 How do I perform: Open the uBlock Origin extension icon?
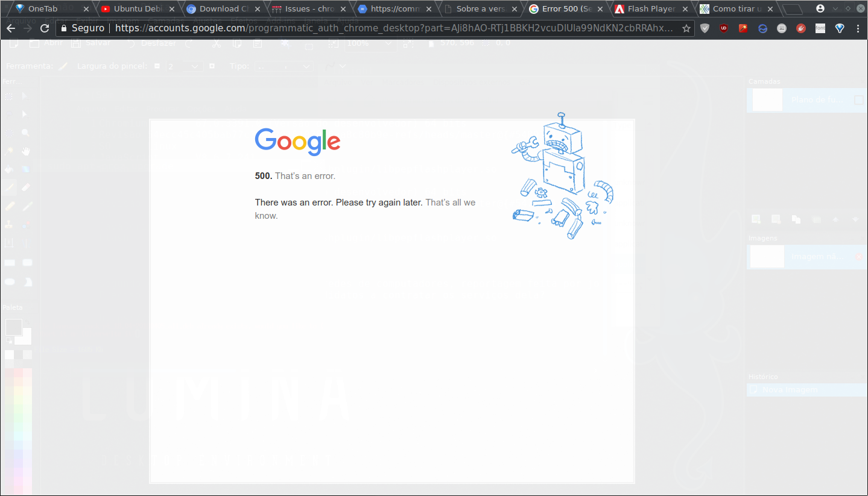[724, 28]
